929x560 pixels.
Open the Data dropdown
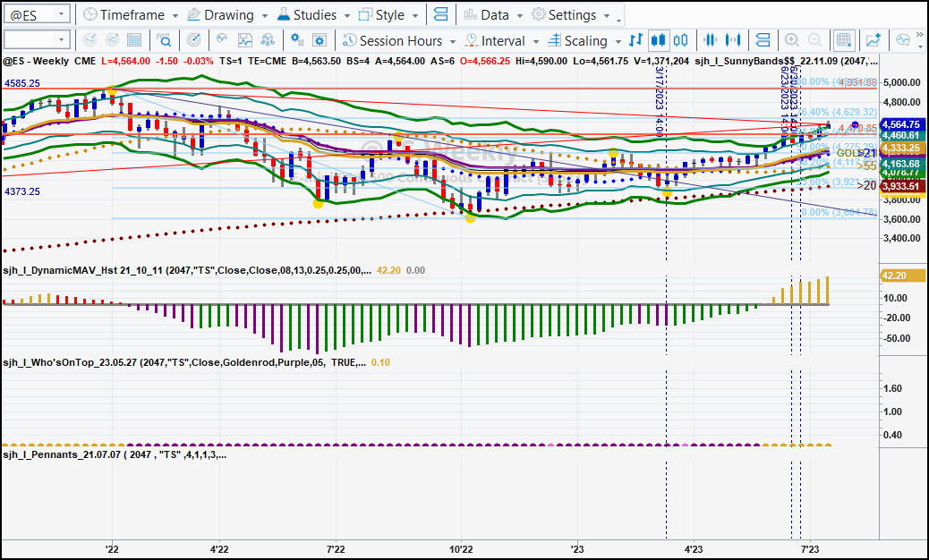click(493, 15)
